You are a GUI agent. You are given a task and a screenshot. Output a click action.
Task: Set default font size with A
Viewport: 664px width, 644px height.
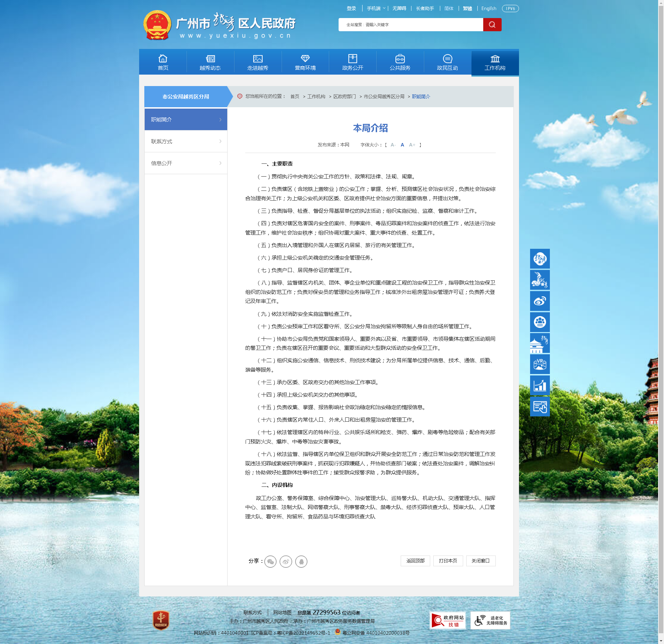[402, 145]
